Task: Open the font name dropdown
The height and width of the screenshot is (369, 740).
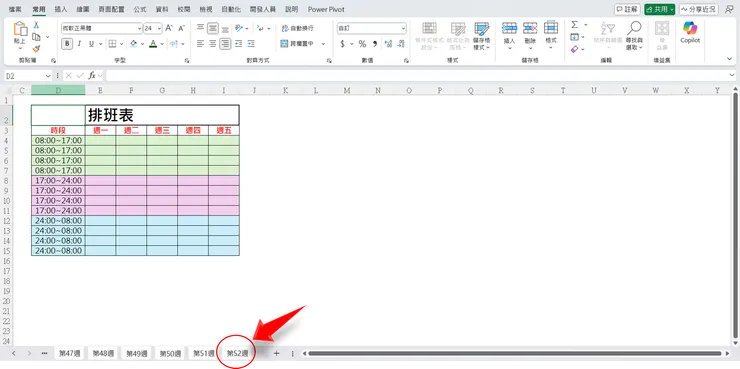Action: pyautogui.click(x=139, y=28)
